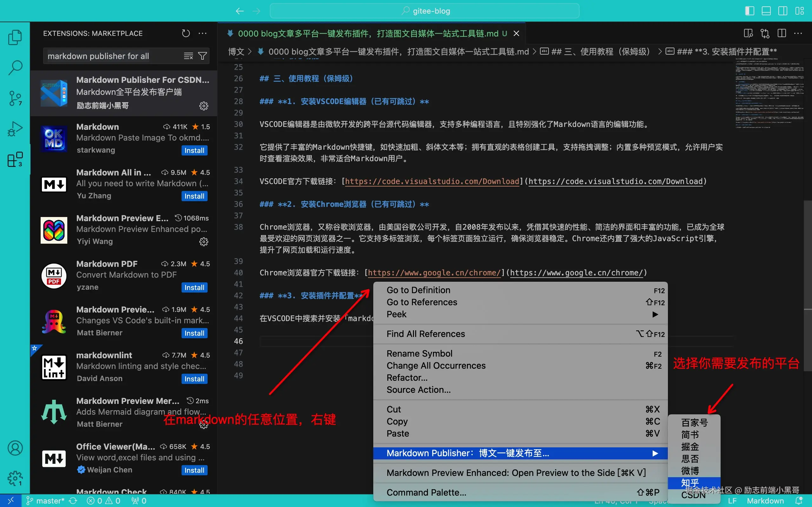Open gear settings for Markdown Publisher extension
The width and height of the screenshot is (812, 507).
tap(203, 106)
